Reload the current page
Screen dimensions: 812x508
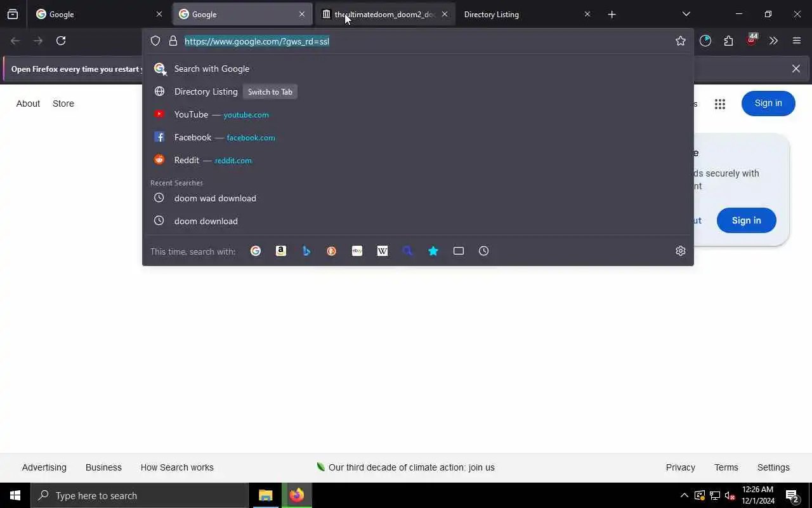click(61, 41)
